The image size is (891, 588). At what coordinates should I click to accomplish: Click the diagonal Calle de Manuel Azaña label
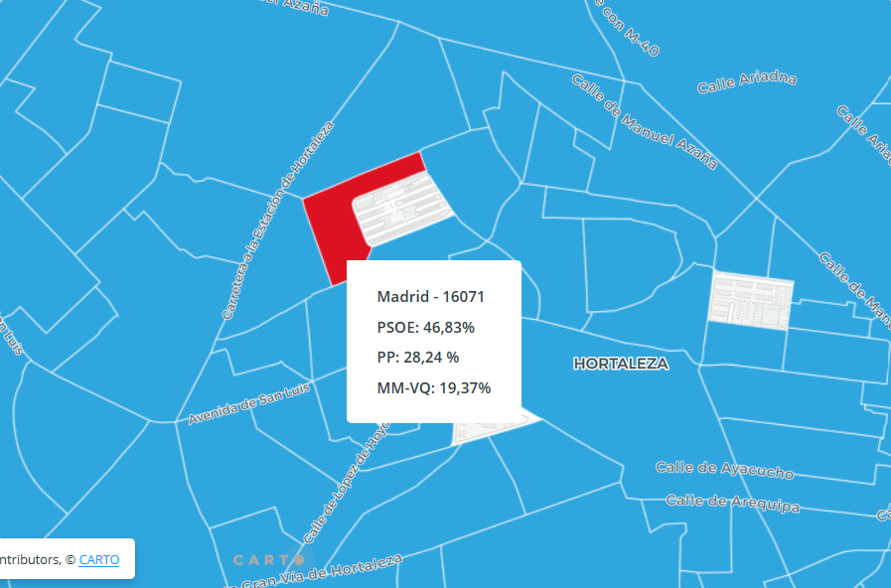[x=644, y=121]
